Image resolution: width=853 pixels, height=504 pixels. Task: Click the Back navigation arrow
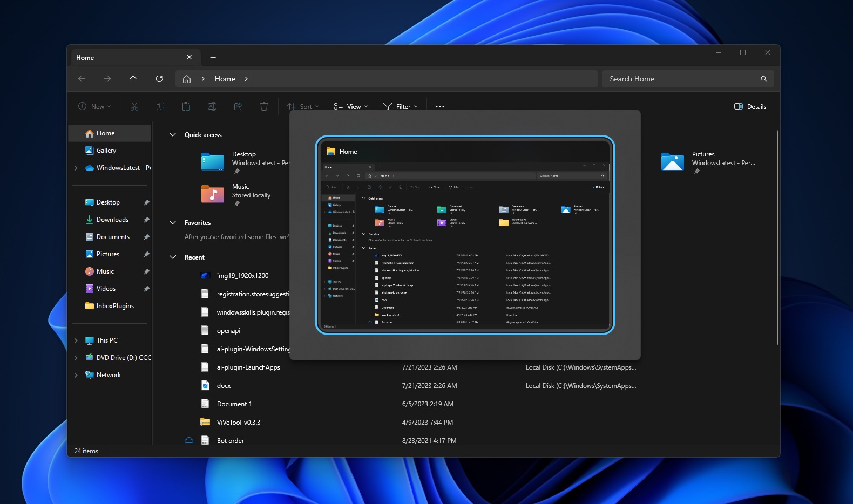pyautogui.click(x=82, y=79)
